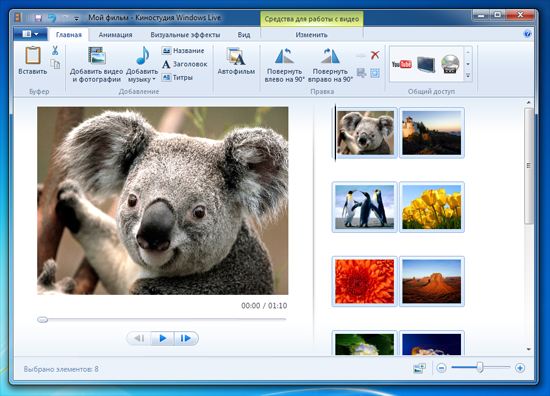Select the lighthouse storyboard thumbnail
The height and width of the screenshot is (396, 550).
click(x=431, y=133)
